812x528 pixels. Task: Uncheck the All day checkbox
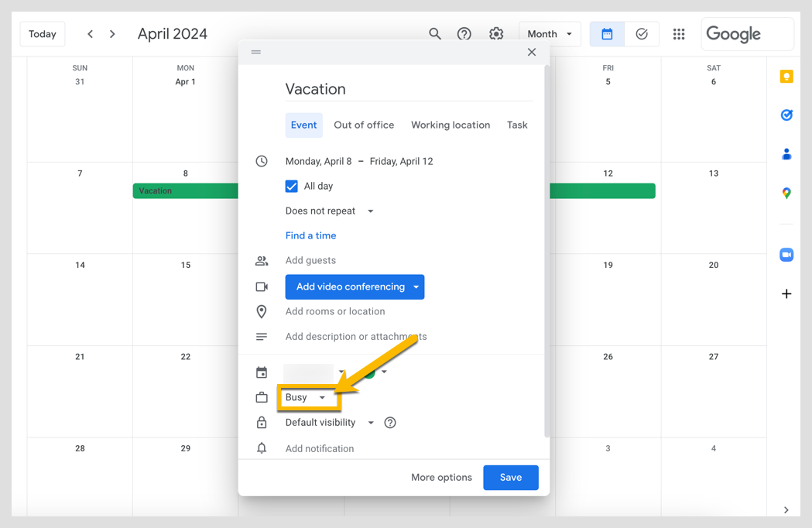tap(292, 187)
